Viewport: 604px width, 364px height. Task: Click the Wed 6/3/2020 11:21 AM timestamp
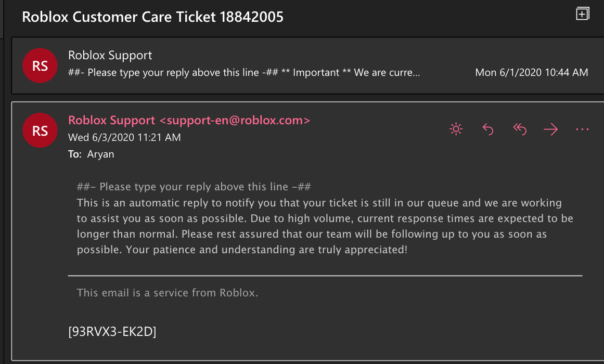pyautogui.click(x=124, y=138)
